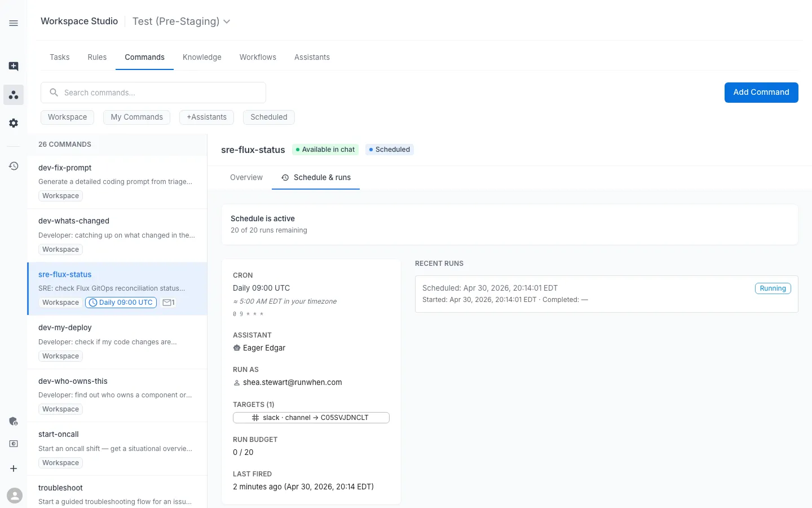The height and width of the screenshot is (508, 812).
Task: Click the robot icon beside Eager Edgar
Action: [237, 348]
